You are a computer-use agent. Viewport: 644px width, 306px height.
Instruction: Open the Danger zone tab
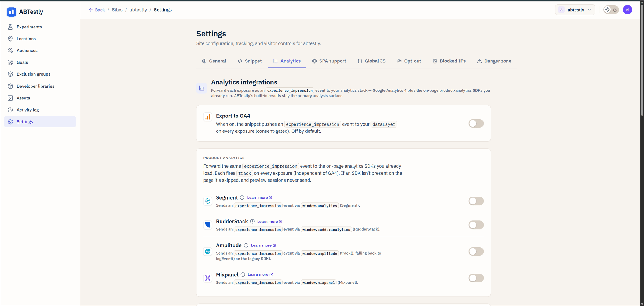[494, 61]
